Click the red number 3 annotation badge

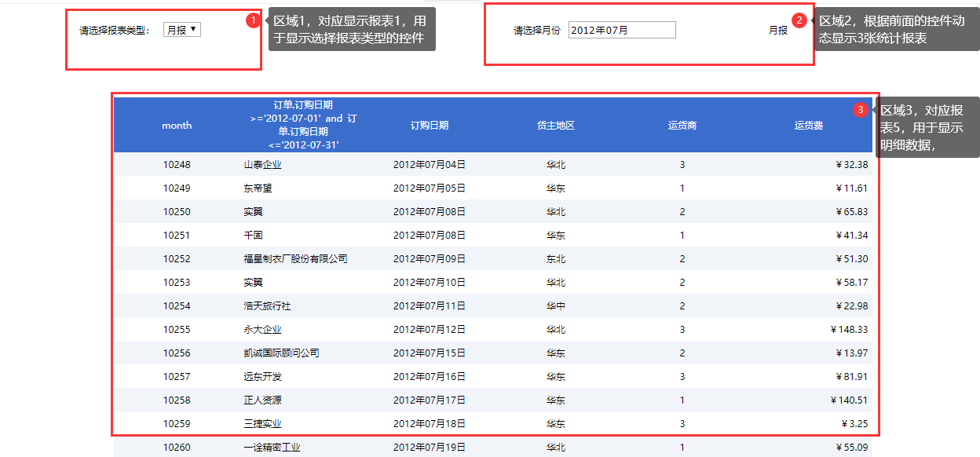[x=861, y=110]
